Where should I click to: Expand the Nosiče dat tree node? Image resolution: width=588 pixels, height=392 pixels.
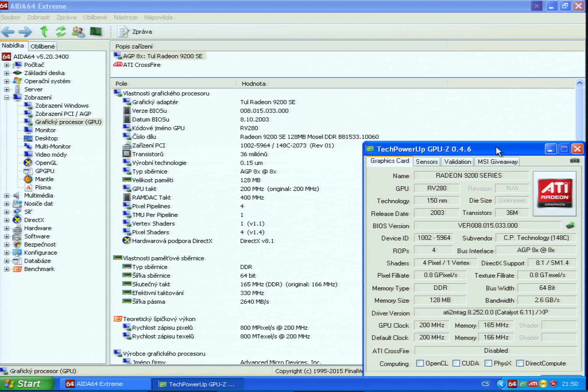(6, 204)
